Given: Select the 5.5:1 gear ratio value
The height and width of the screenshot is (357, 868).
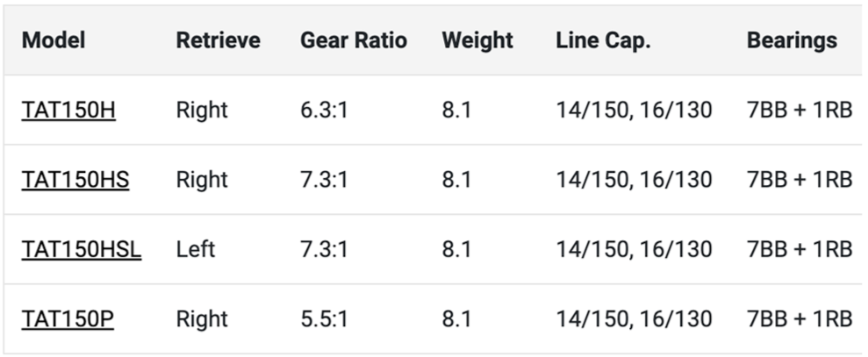Looking at the screenshot, I should coord(324,318).
